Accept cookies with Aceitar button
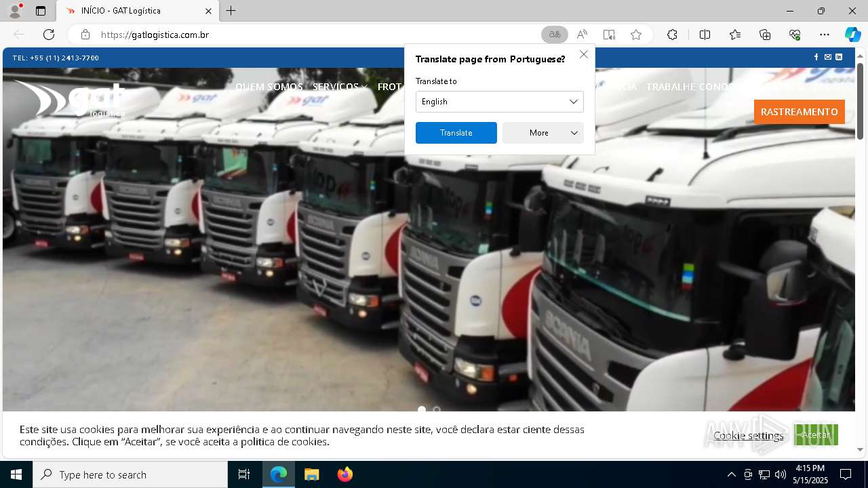 click(816, 434)
